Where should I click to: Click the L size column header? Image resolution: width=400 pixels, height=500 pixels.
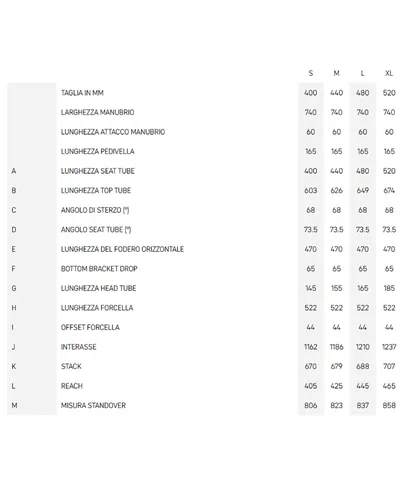click(x=362, y=73)
